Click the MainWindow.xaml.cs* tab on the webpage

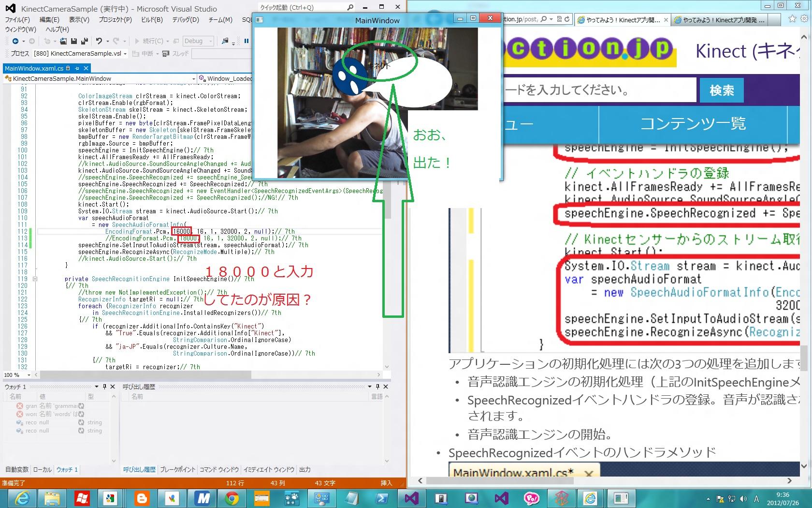pyautogui.click(x=524, y=472)
